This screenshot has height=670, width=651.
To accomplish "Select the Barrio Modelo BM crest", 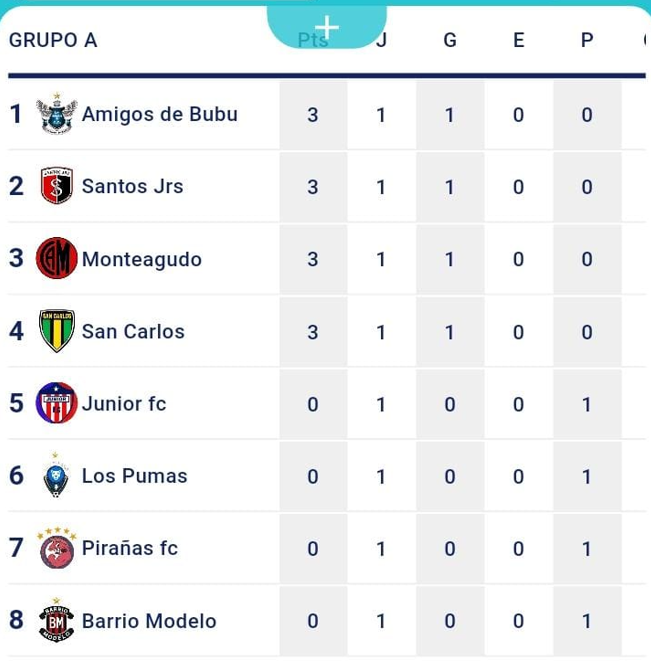I will (56, 620).
